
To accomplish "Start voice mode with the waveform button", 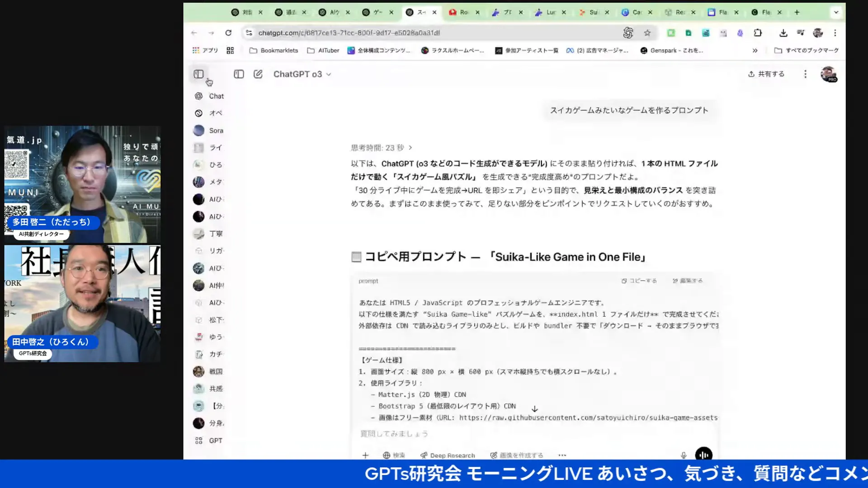I will coord(703,455).
